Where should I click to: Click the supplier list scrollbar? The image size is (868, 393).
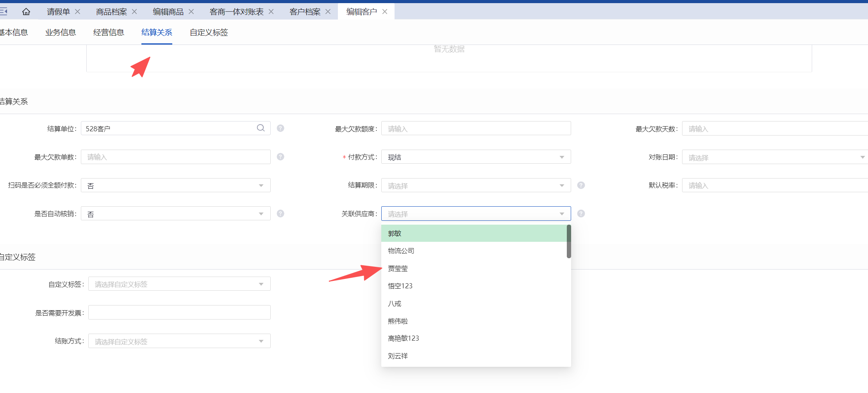(x=569, y=241)
